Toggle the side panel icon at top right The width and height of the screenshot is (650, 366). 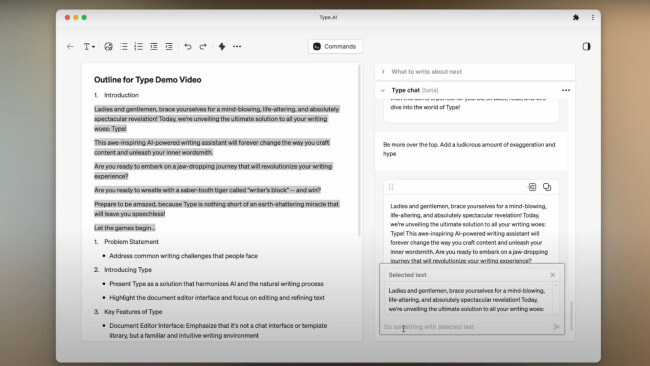pos(586,46)
